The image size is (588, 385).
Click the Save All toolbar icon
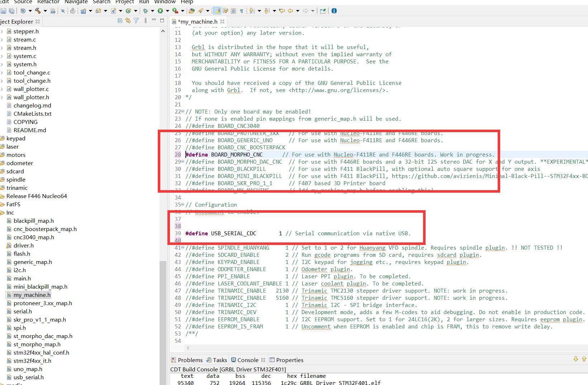point(11,11)
